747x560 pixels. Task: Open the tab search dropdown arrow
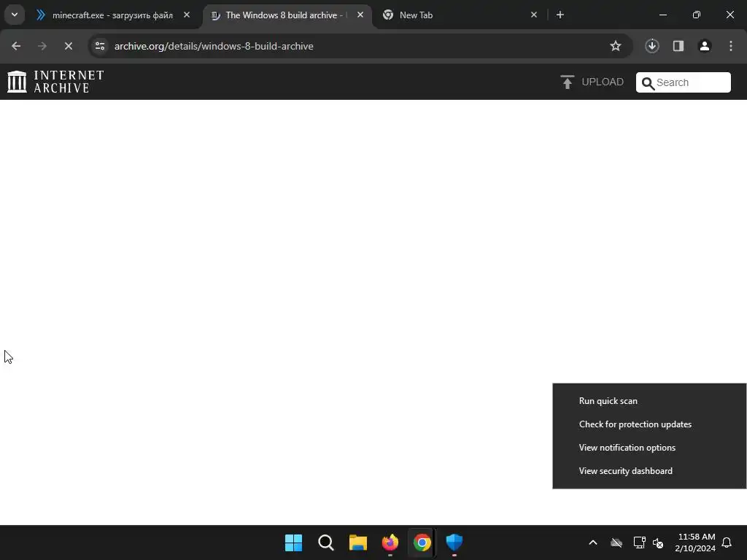coord(15,15)
